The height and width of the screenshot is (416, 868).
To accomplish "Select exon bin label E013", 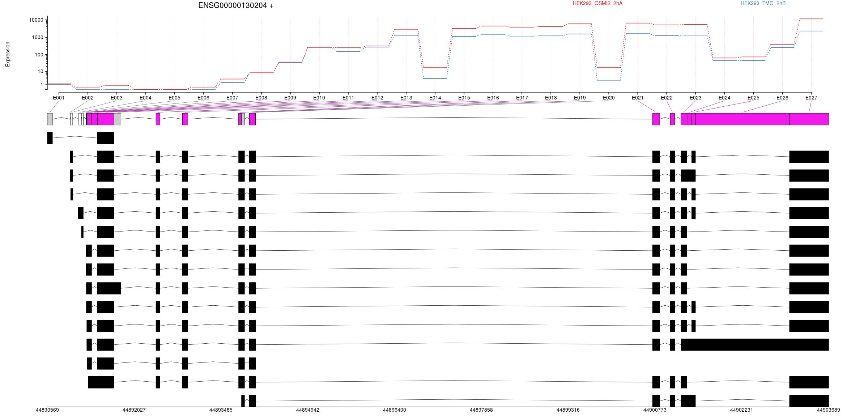I will (406, 98).
